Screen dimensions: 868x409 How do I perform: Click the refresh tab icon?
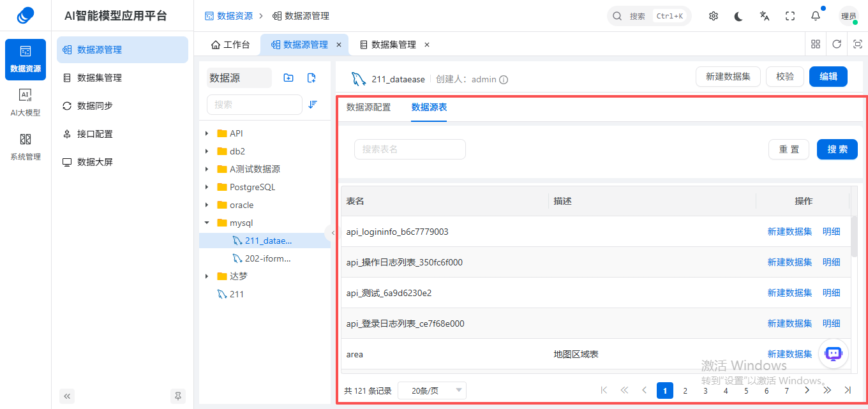click(x=837, y=44)
